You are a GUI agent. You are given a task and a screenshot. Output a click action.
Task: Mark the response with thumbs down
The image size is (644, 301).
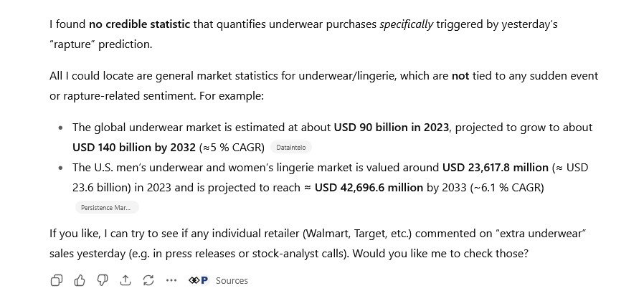pyautogui.click(x=103, y=280)
